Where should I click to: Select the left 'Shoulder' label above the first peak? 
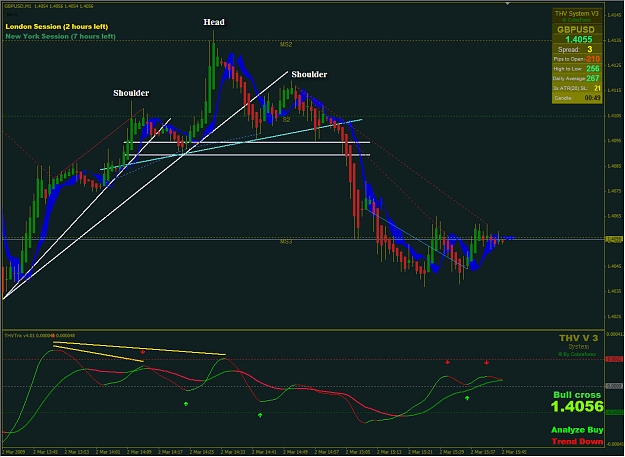point(131,93)
